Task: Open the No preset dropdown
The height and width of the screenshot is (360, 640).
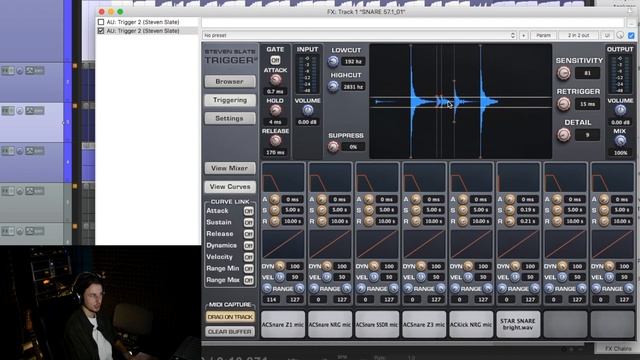Action: (359, 36)
